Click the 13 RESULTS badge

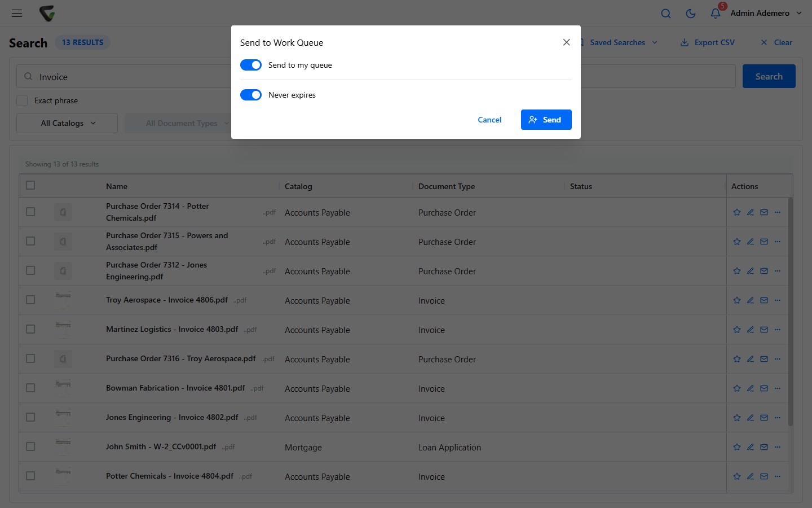pos(82,42)
